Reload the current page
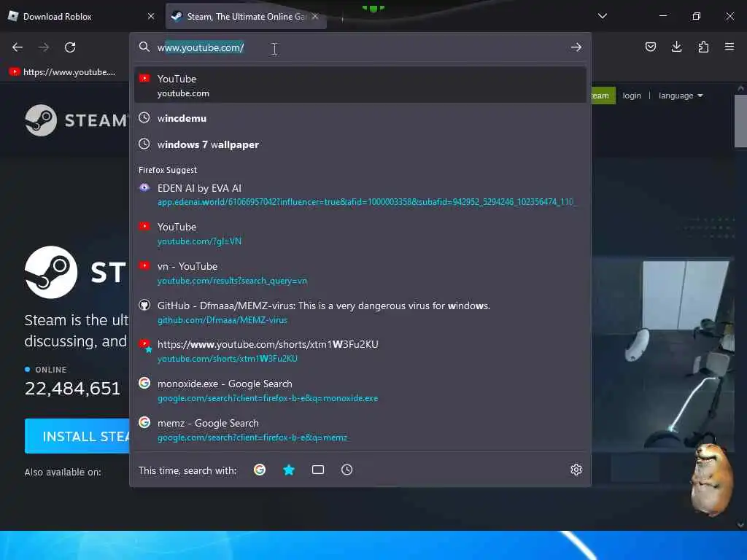Image resolution: width=747 pixels, height=560 pixels. [70, 47]
